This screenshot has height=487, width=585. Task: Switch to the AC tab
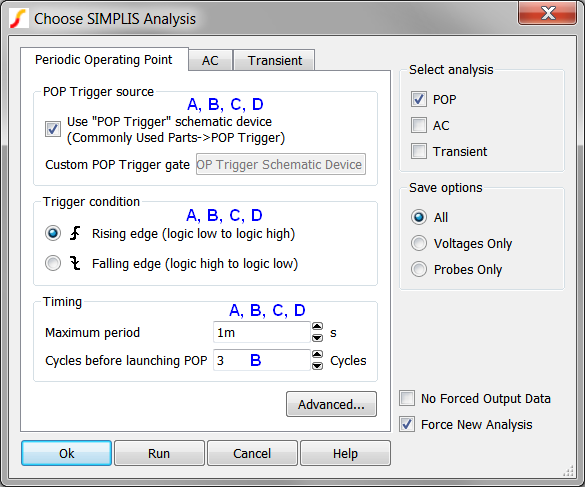point(210,60)
